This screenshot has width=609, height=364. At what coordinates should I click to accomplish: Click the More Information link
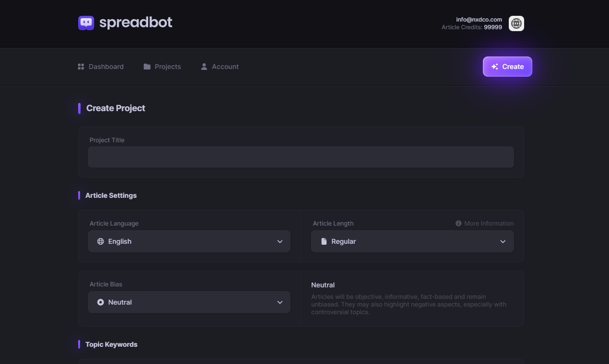(489, 224)
